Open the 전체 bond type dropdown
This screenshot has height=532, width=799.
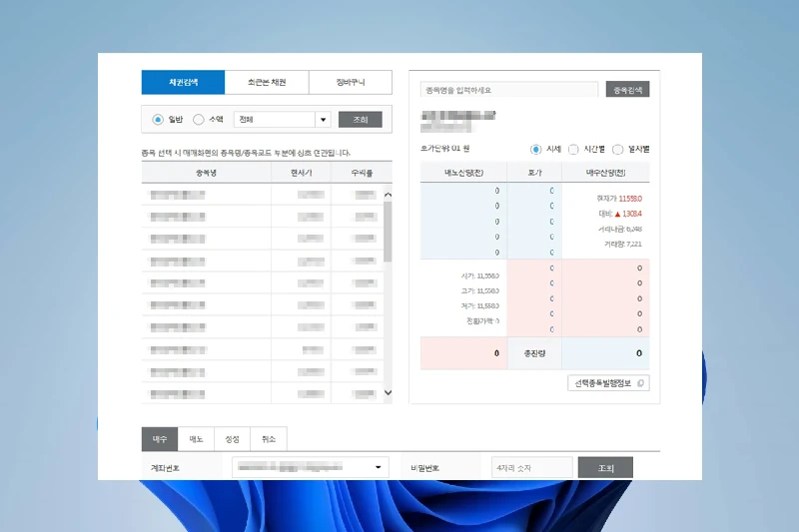283,120
